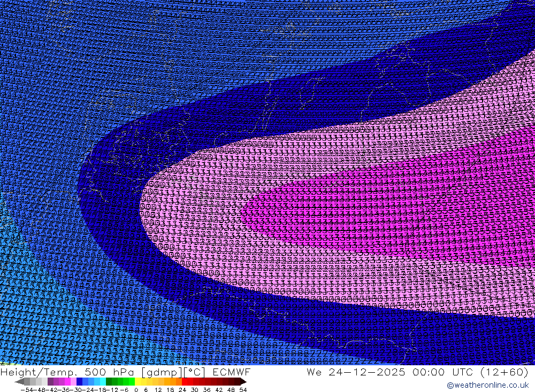Click the dark green -12 legend swatch
The height and width of the screenshot is (392, 535).
click(109, 382)
